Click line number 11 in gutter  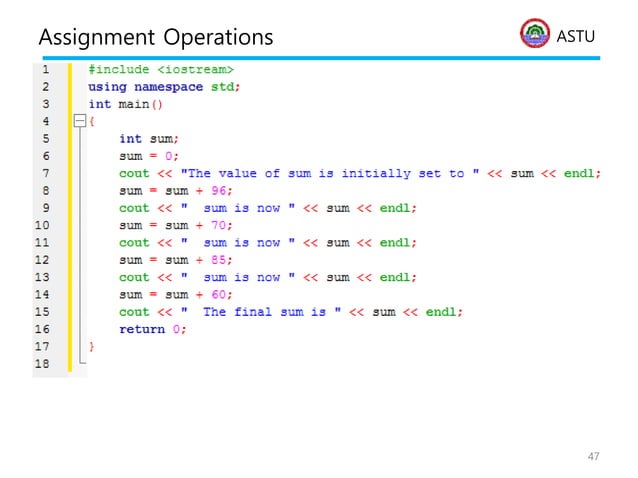(42, 242)
